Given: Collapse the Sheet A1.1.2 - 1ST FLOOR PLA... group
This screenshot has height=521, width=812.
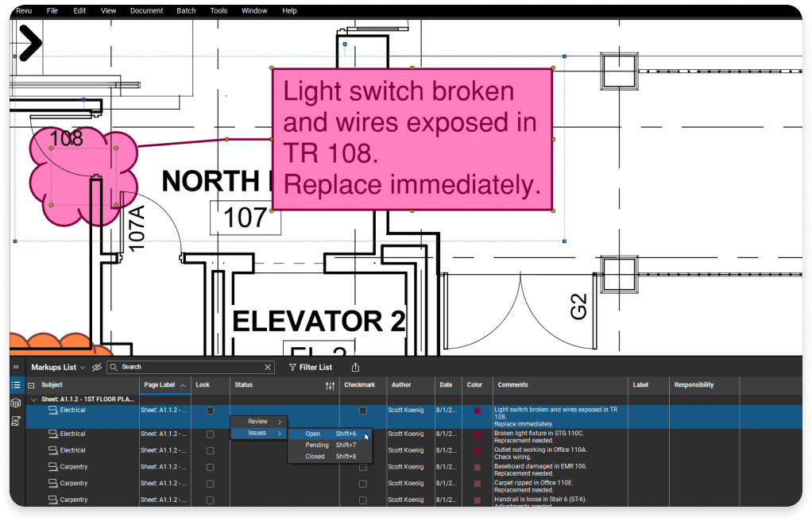Looking at the screenshot, I should click(33, 399).
